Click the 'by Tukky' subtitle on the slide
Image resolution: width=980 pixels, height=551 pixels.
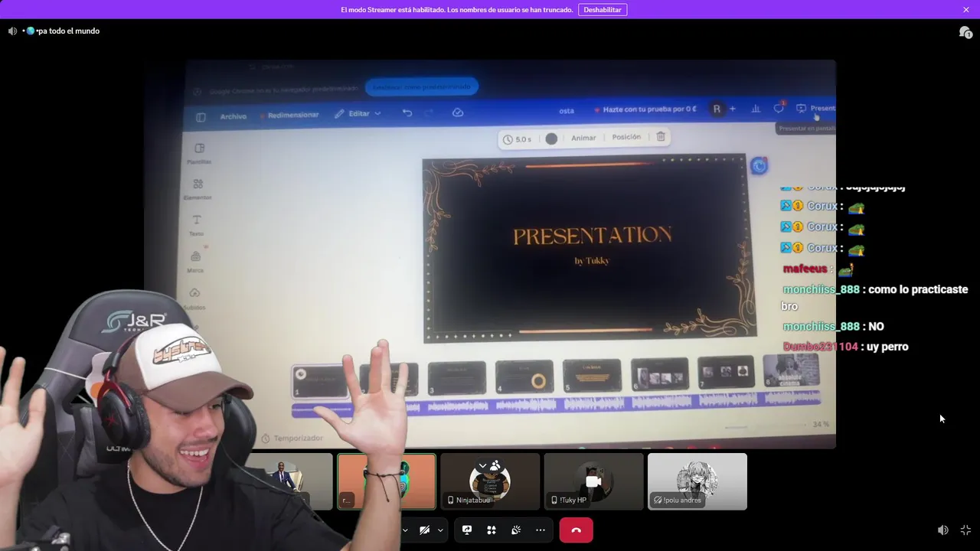tap(592, 261)
